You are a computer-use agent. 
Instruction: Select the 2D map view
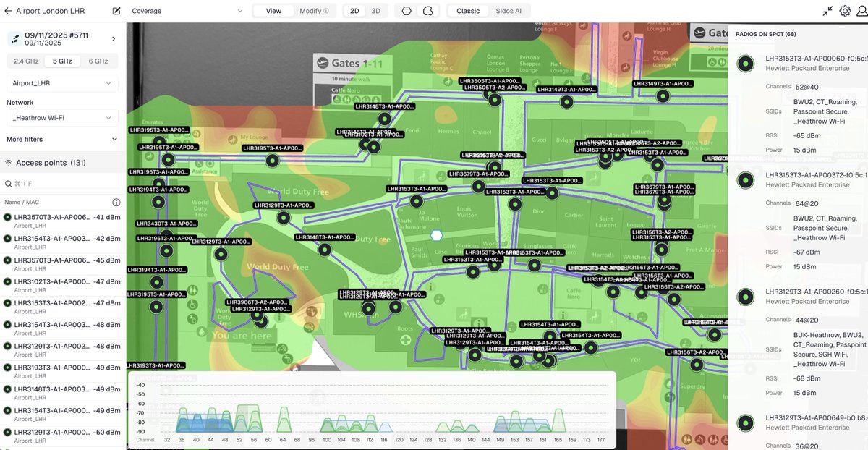coord(354,11)
